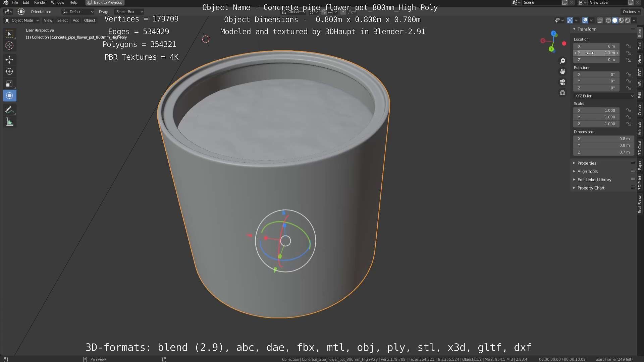Lock Location X value
This screenshot has height=362, width=644.
tap(629, 46)
